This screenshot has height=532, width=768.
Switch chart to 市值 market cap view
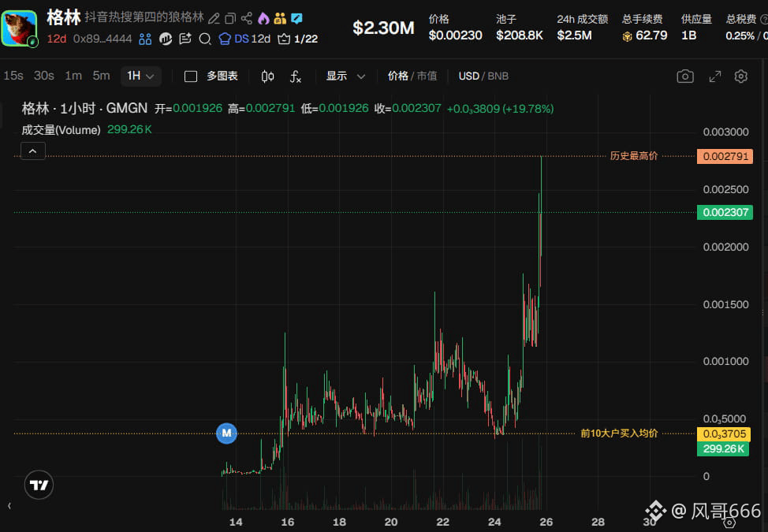coord(427,76)
